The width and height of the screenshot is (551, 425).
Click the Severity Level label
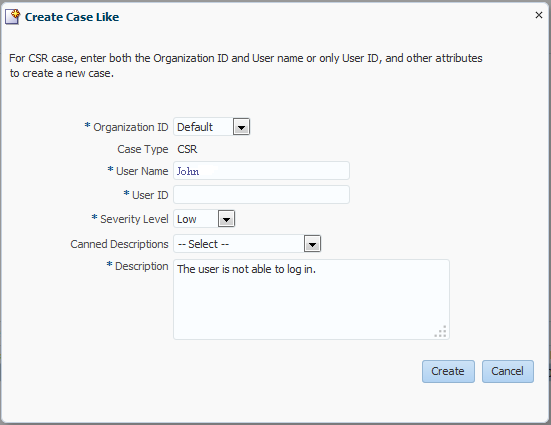click(134, 219)
